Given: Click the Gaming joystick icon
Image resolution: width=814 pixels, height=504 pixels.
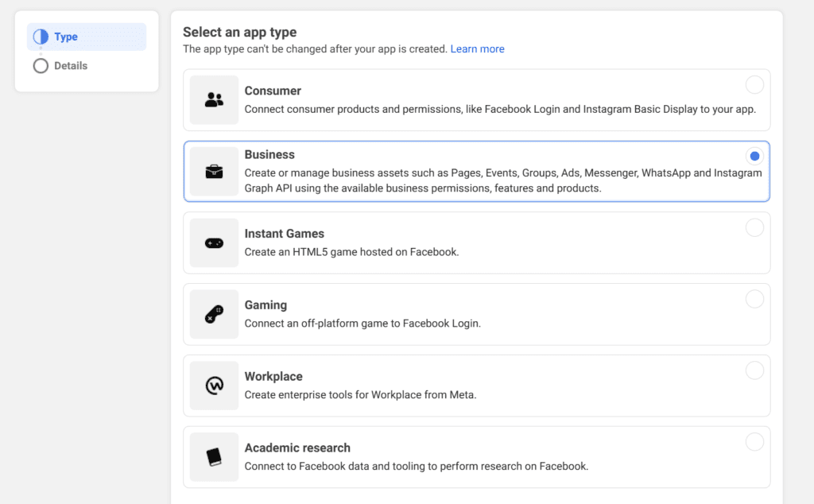Looking at the screenshot, I should click(x=214, y=314).
